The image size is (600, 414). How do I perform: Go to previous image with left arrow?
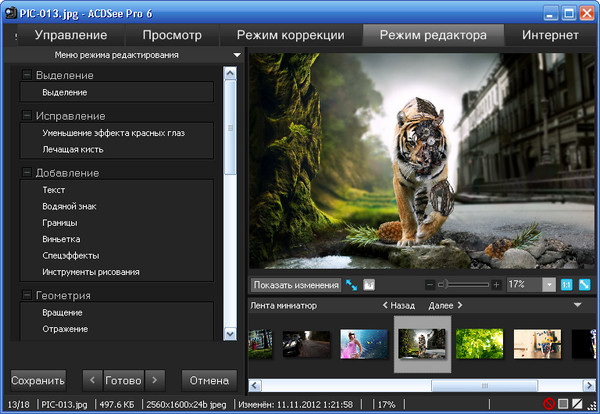click(x=91, y=380)
